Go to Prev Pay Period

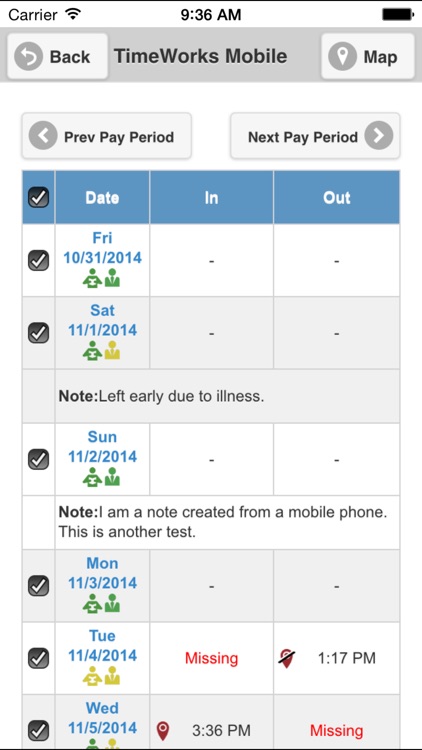[x=106, y=136]
